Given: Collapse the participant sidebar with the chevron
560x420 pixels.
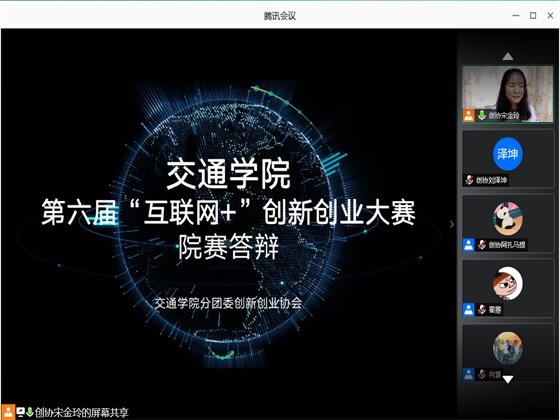Looking at the screenshot, I should pos(452,224).
